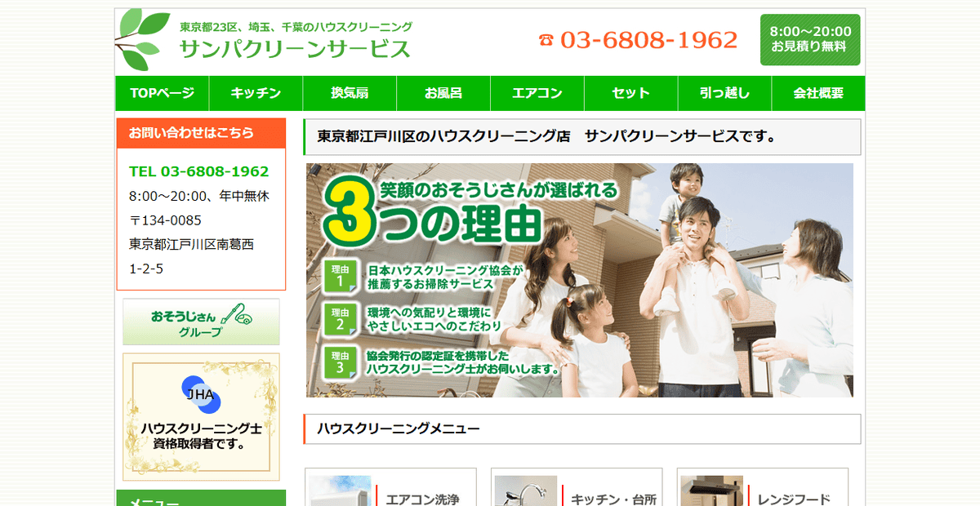980x506 pixels.
Task: Select エアコン in the navigation bar
Action: point(537,93)
